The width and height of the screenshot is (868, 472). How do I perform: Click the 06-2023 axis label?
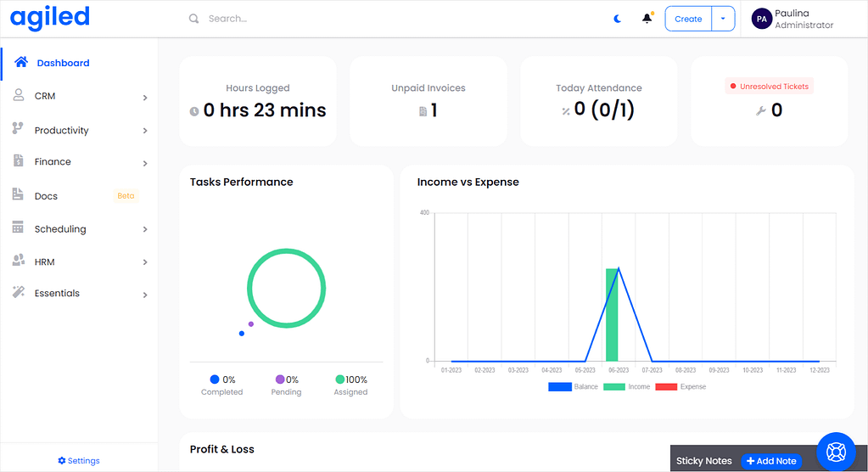[619, 370]
